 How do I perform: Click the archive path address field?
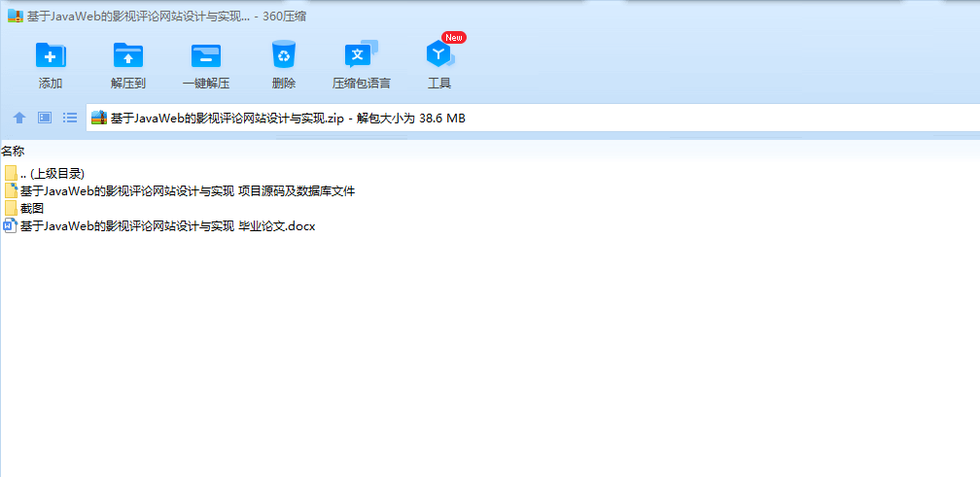click(533, 118)
